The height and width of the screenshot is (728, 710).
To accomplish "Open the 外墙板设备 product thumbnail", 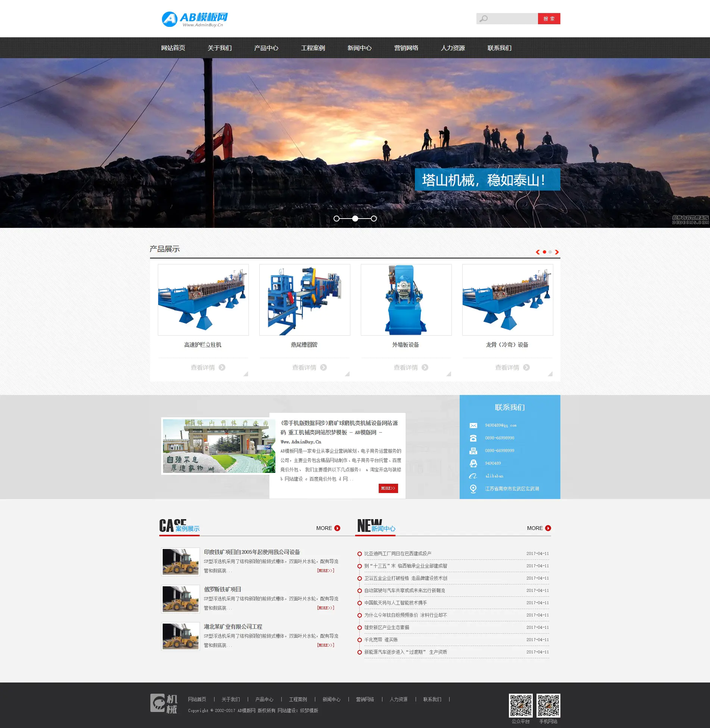I will click(406, 300).
